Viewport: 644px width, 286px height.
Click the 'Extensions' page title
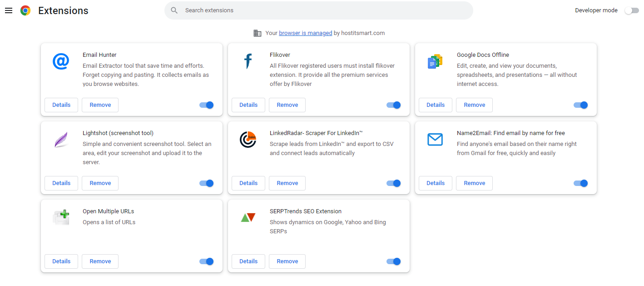[x=63, y=10]
